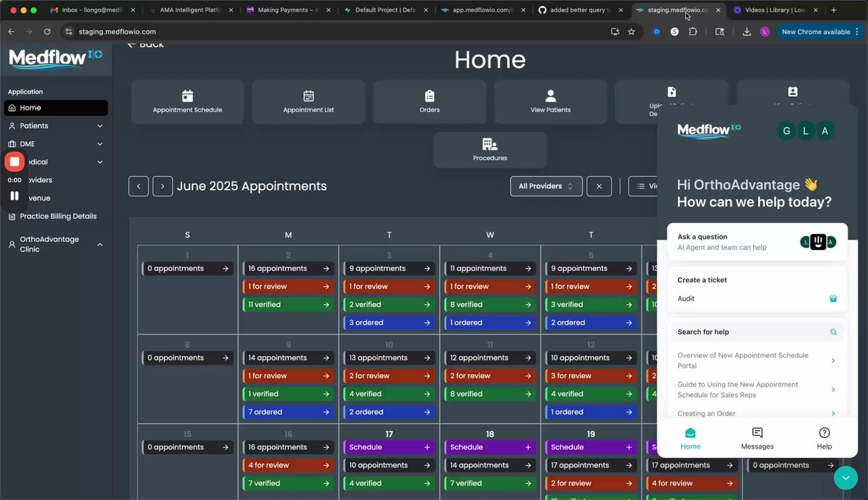This screenshot has height=500, width=868.
Task: Open the All Providers dropdown
Action: point(546,186)
